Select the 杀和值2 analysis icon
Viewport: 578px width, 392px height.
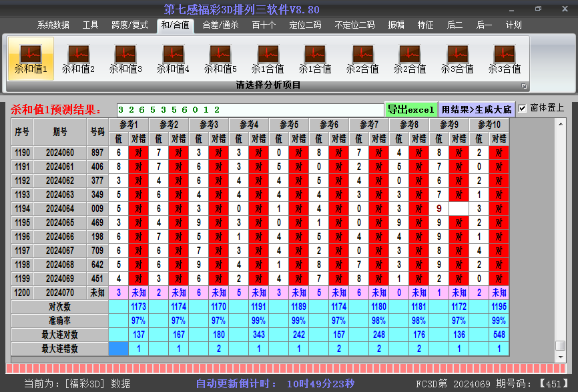point(78,59)
